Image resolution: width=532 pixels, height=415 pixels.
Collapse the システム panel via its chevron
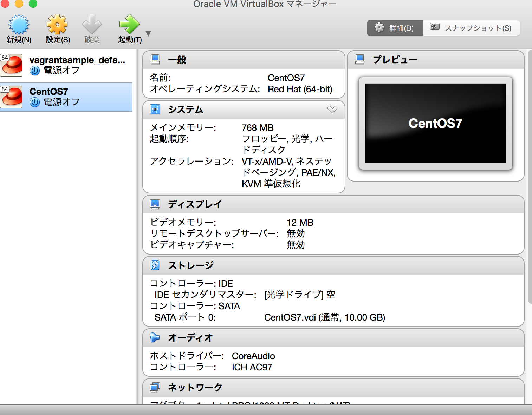tap(332, 109)
